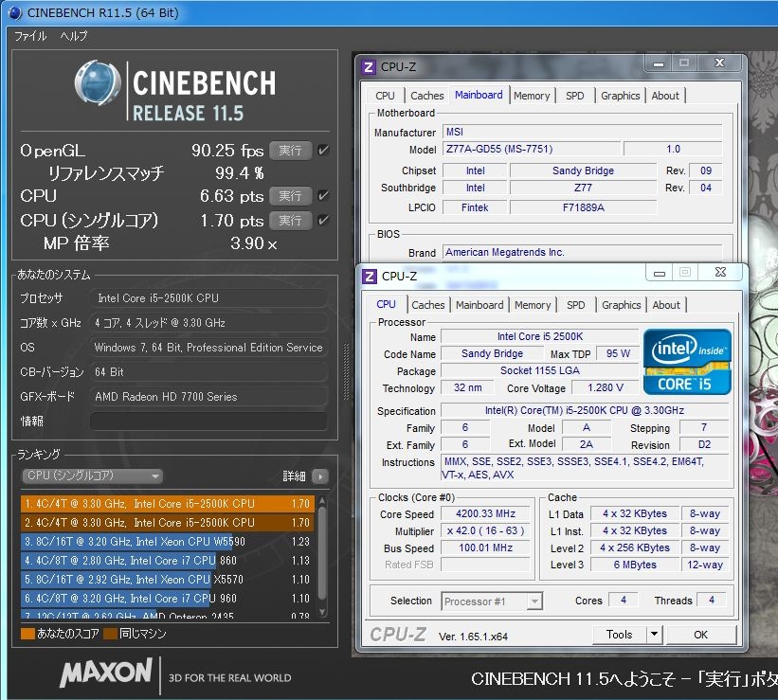The width and height of the screenshot is (778, 700).
Task: Click BIOS Brand American Megatrends Inc.
Action: pos(582,252)
